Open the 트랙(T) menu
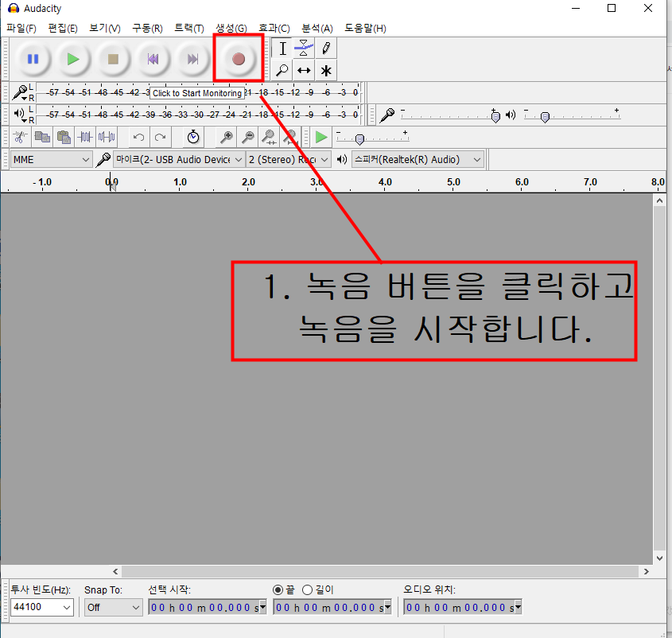Screen dimensions: 672x638 [189, 29]
